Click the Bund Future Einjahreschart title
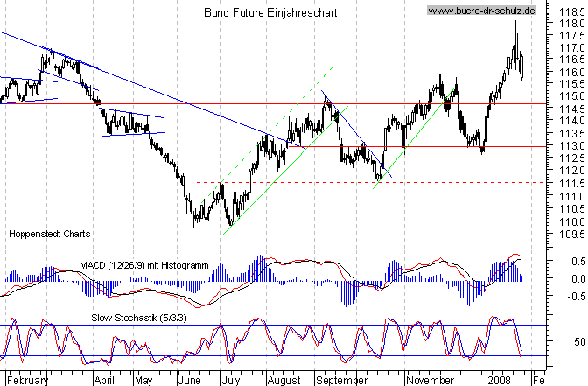This screenshot has height=386, width=588. click(270, 13)
